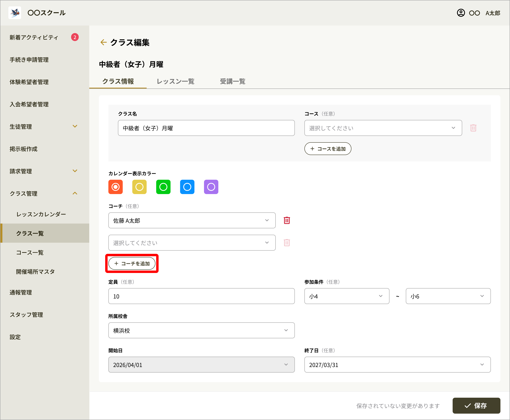510x420 pixels.
Task: Select the purple calendar color
Action: [x=211, y=187]
